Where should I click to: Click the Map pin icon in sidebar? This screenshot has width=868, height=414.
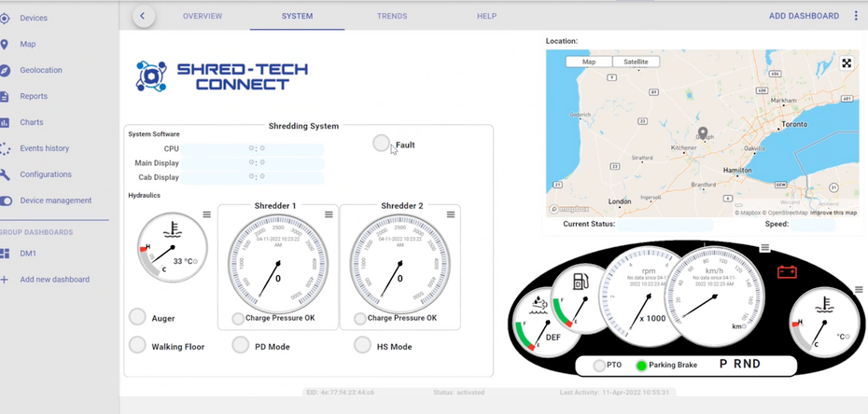click(x=4, y=44)
